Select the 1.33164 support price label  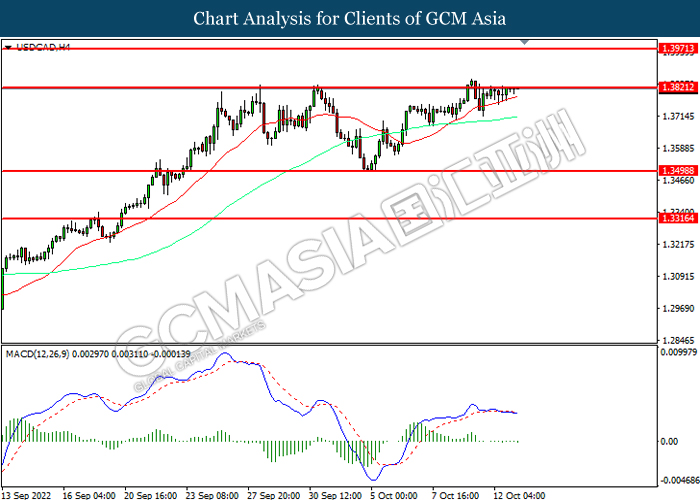pyautogui.click(x=678, y=218)
